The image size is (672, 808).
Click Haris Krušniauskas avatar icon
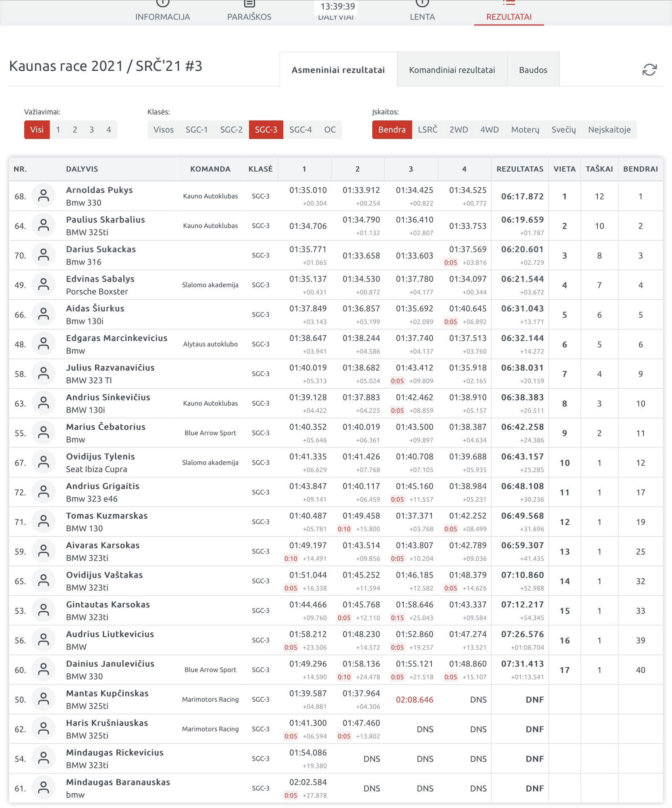click(x=44, y=729)
